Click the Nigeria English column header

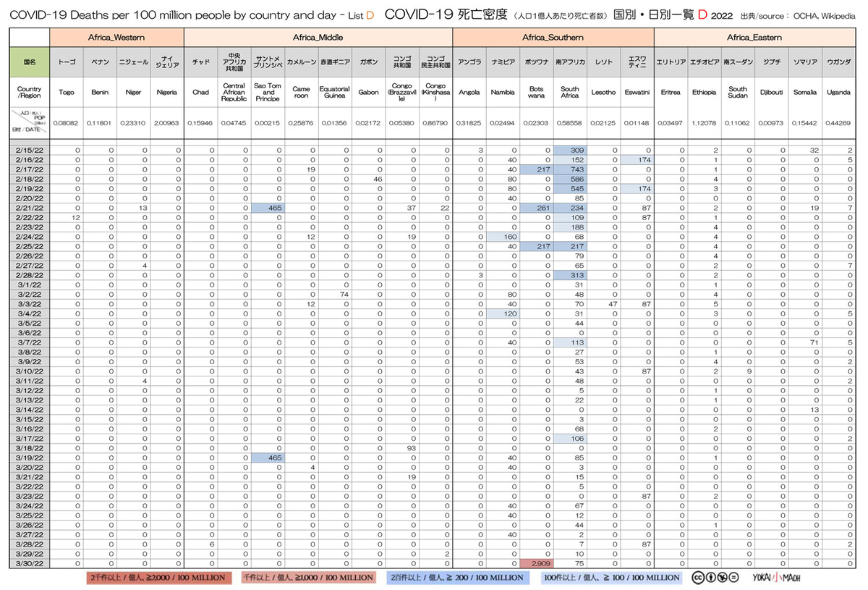[167, 93]
